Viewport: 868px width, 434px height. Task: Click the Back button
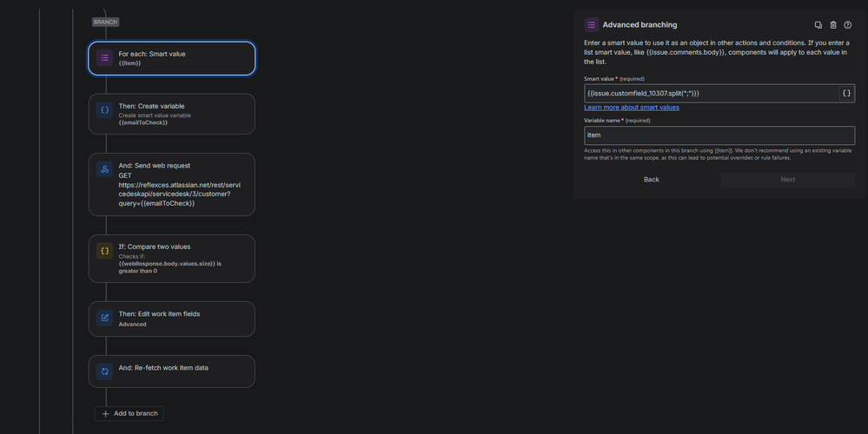[x=652, y=179]
